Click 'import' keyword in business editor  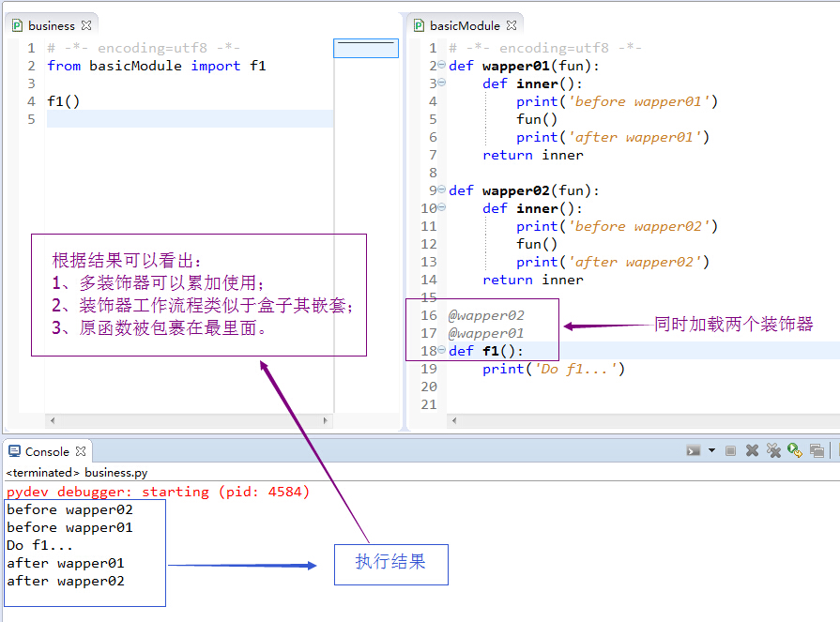(x=215, y=66)
